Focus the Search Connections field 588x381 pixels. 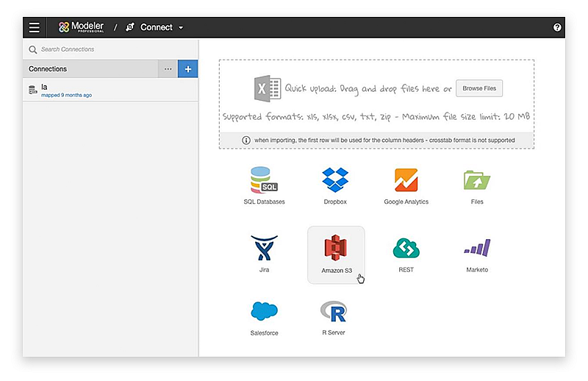pos(111,49)
